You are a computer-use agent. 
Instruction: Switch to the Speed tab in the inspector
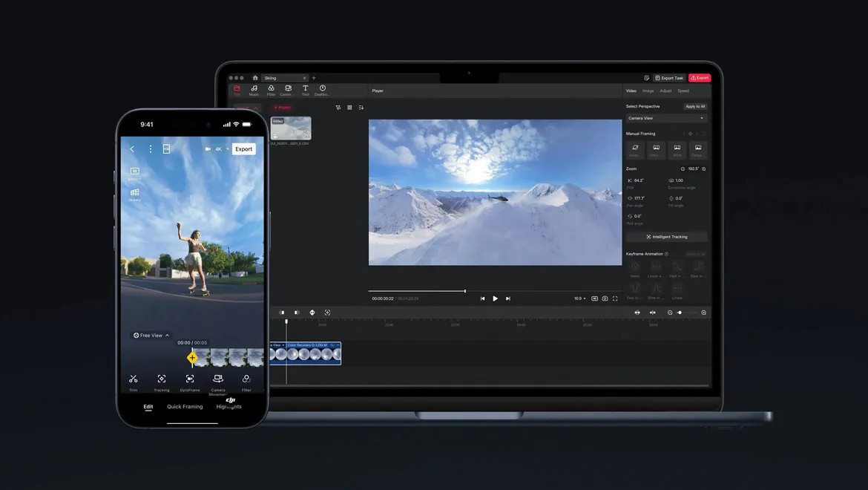point(684,91)
